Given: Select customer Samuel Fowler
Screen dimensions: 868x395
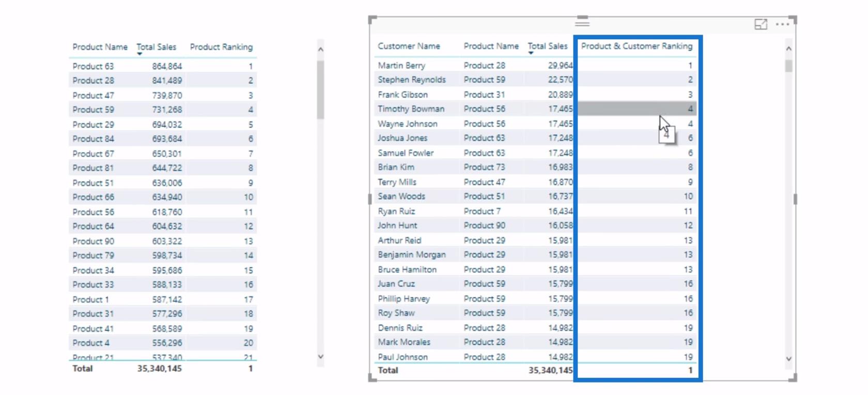Looking at the screenshot, I should (x=406, y=153).
